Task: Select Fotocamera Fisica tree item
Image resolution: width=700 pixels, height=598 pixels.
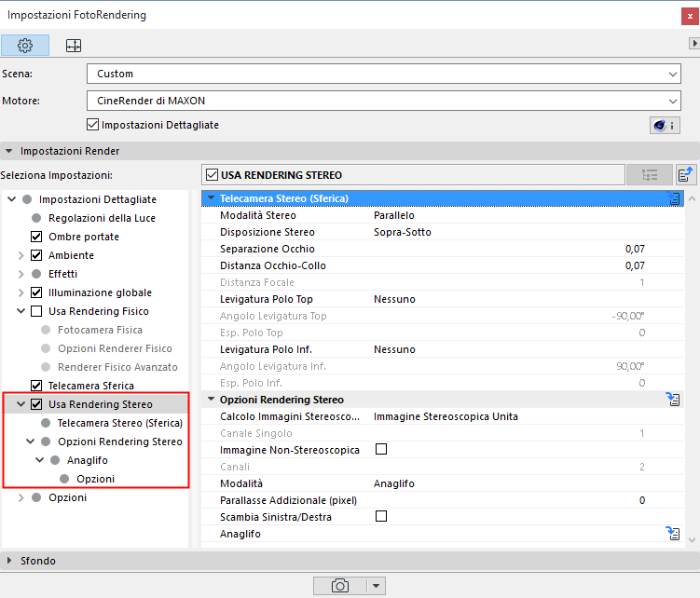Action: click(x=100, y=330)
